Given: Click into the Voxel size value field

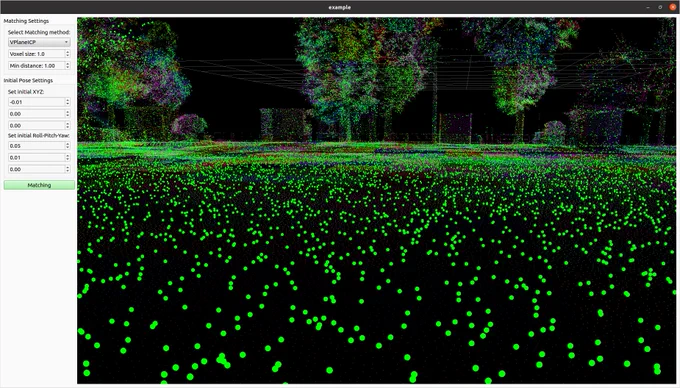Looking at the screenshot, I should (36, 54).
